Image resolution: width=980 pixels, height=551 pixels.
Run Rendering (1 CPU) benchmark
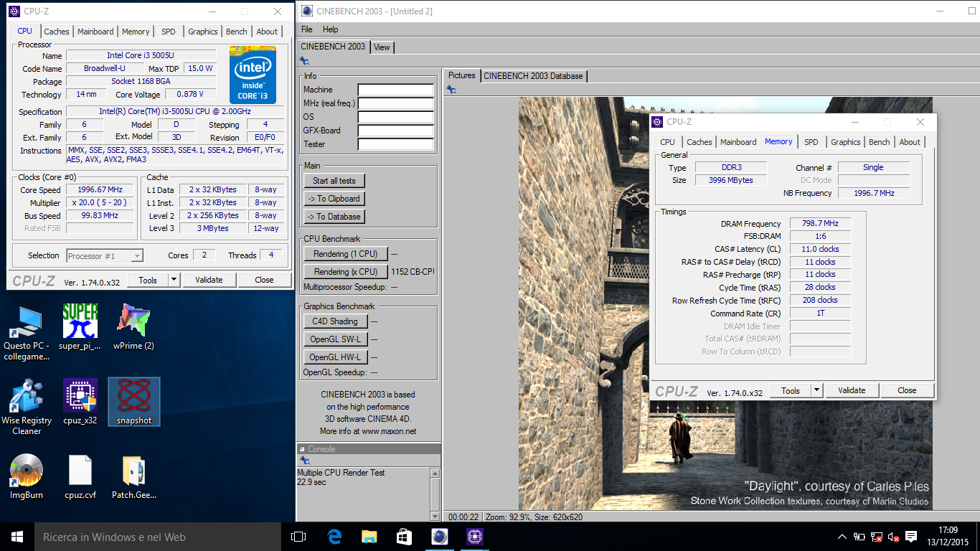click(x=345, y=254)
